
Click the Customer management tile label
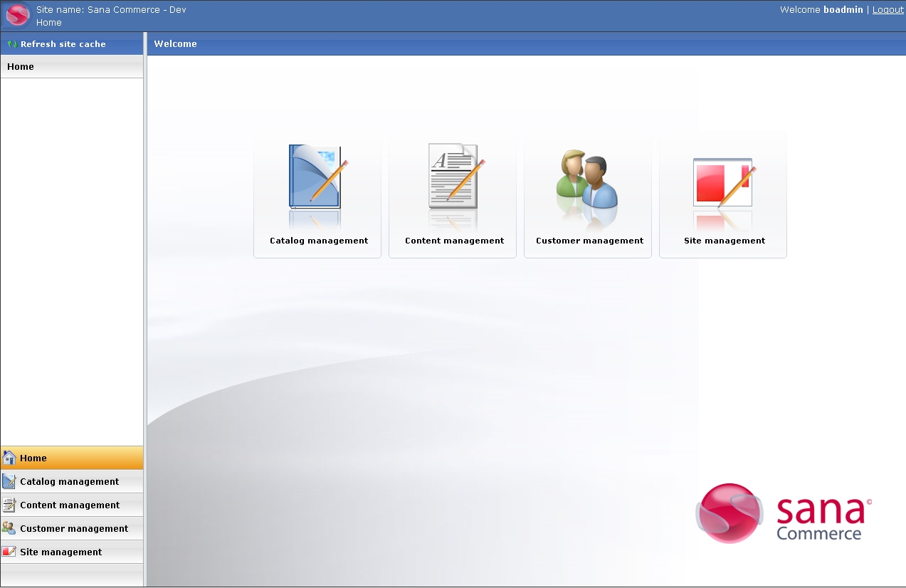click(x=590, y=241)
